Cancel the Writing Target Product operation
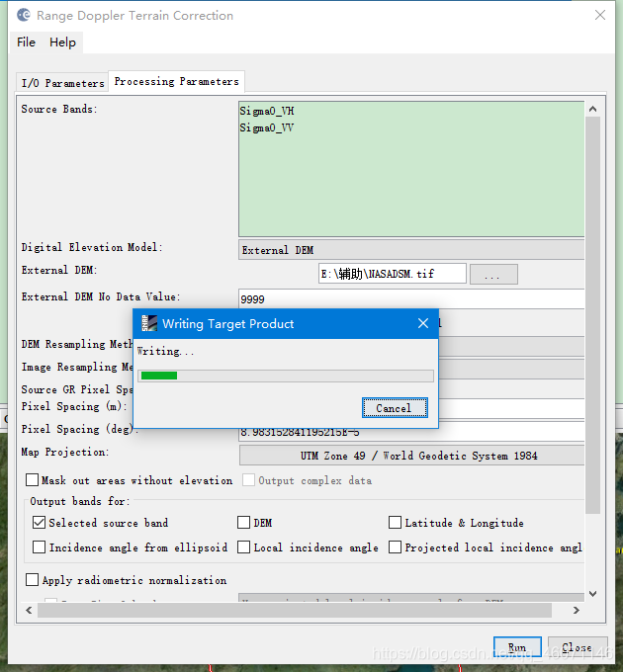Image resolution: width=623 pixels, height=672 pixels. pyautogui.click(x=395, y=407)
